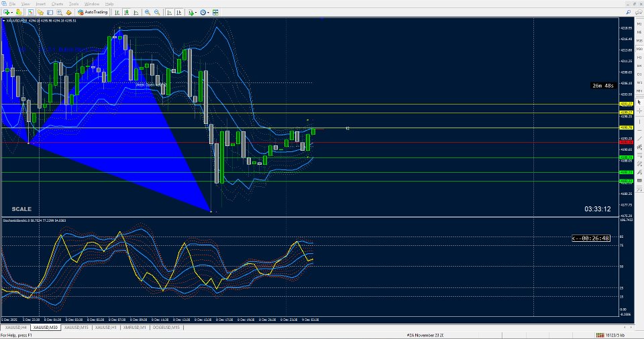Click the red price level tag

[626, 143]
